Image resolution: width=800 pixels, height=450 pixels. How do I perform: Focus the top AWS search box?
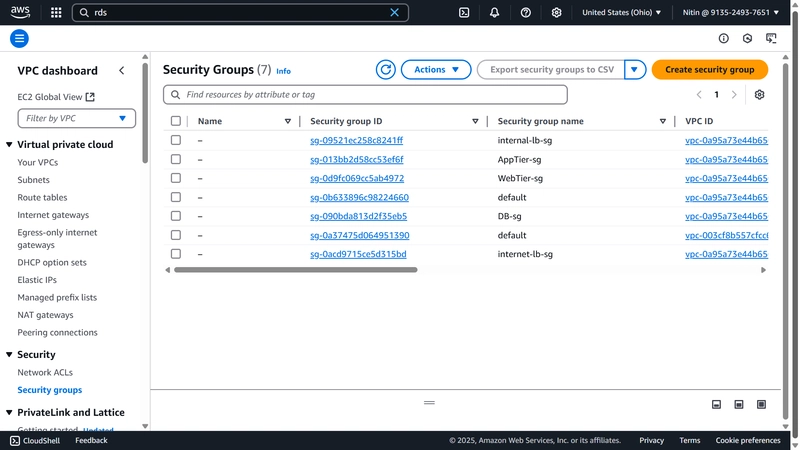(240, 12)
